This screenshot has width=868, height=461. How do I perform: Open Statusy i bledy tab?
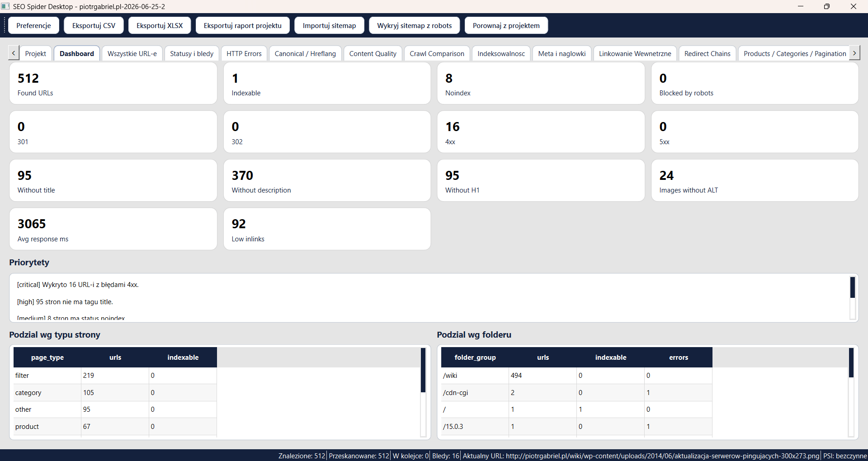point(192,53)
